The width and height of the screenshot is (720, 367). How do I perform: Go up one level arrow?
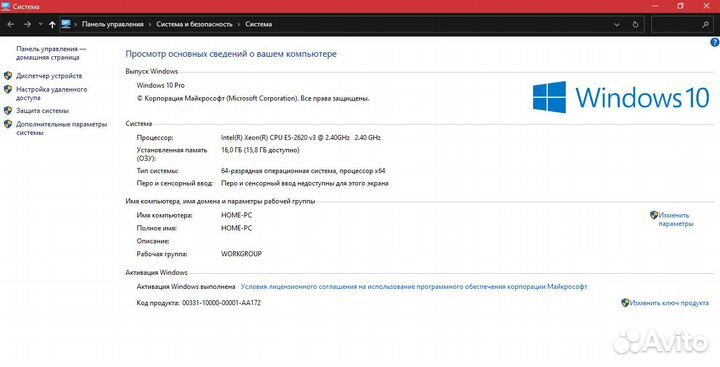52,24
